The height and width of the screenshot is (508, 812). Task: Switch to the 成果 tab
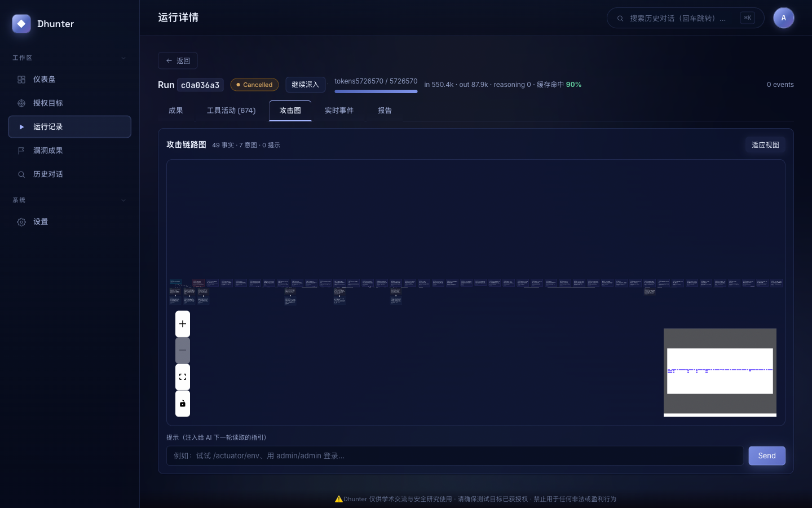[x=176, y=111]
